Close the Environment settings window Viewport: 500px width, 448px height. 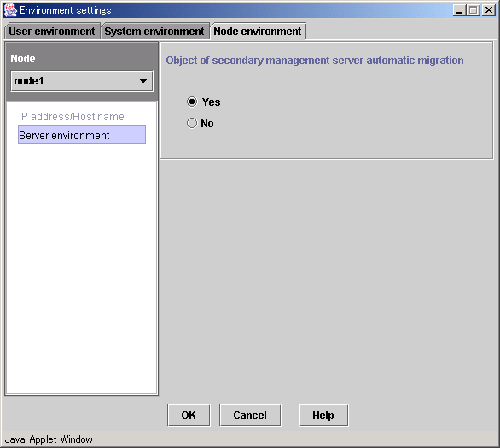[x=489, y=10]
